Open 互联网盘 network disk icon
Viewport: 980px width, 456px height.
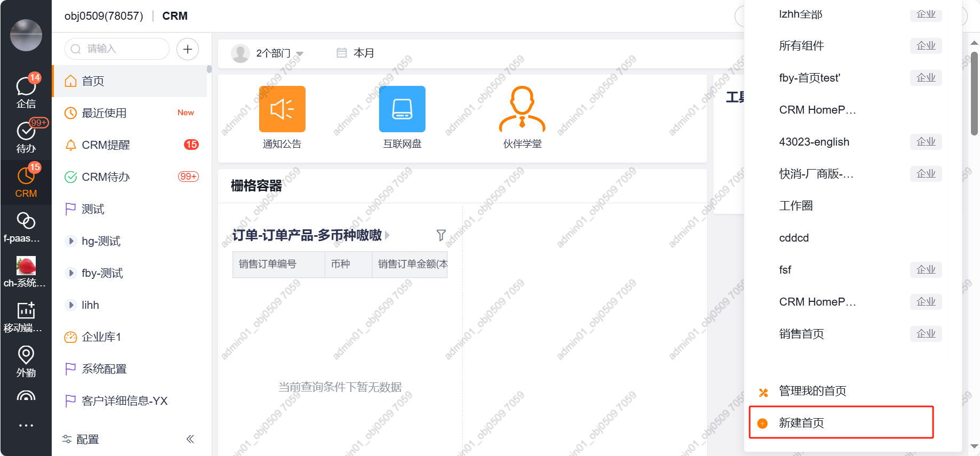[402, 109]
